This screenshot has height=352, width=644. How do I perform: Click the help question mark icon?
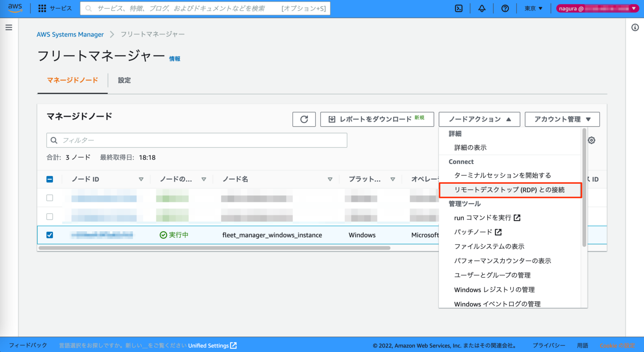[505, 8]
